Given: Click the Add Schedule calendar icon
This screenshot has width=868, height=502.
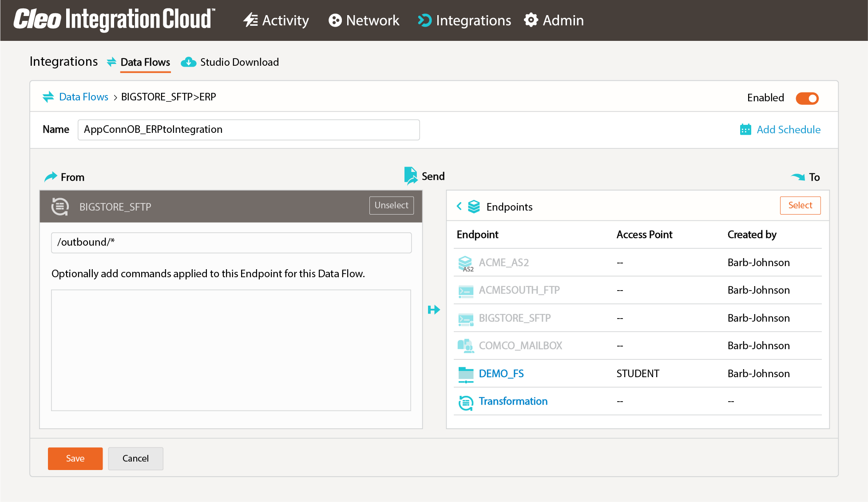Looking at the screenshot, I should tap(745, 129).
